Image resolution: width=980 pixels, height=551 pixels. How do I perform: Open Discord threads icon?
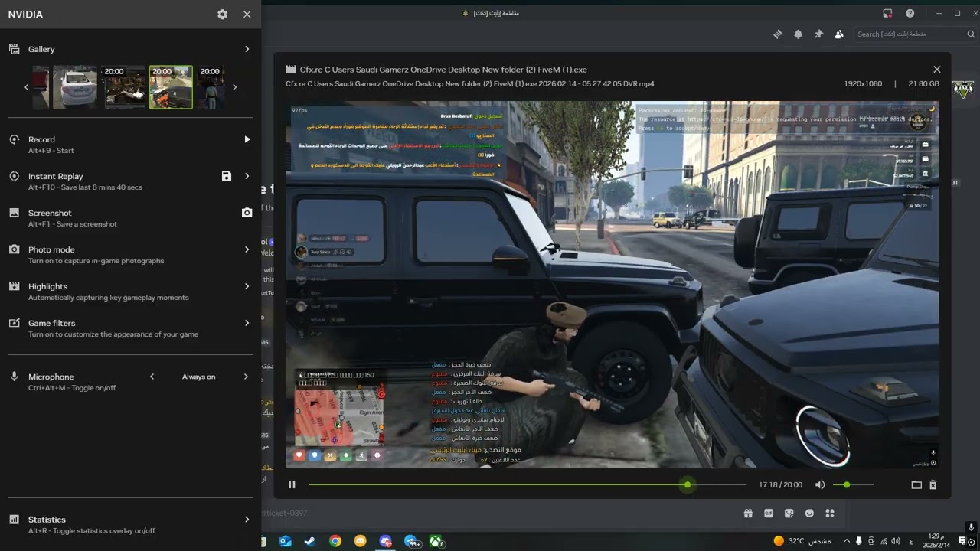tap(778, 34)
